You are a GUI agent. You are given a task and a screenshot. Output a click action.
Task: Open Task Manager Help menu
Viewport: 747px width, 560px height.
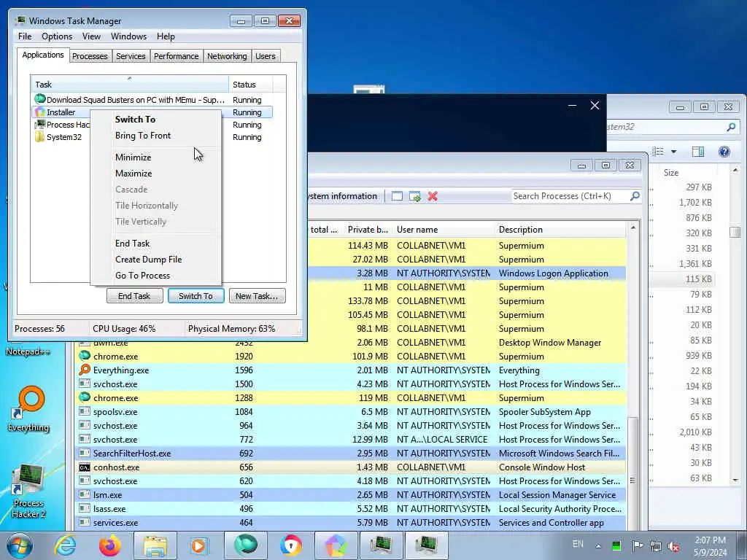[x=166, y=36]
